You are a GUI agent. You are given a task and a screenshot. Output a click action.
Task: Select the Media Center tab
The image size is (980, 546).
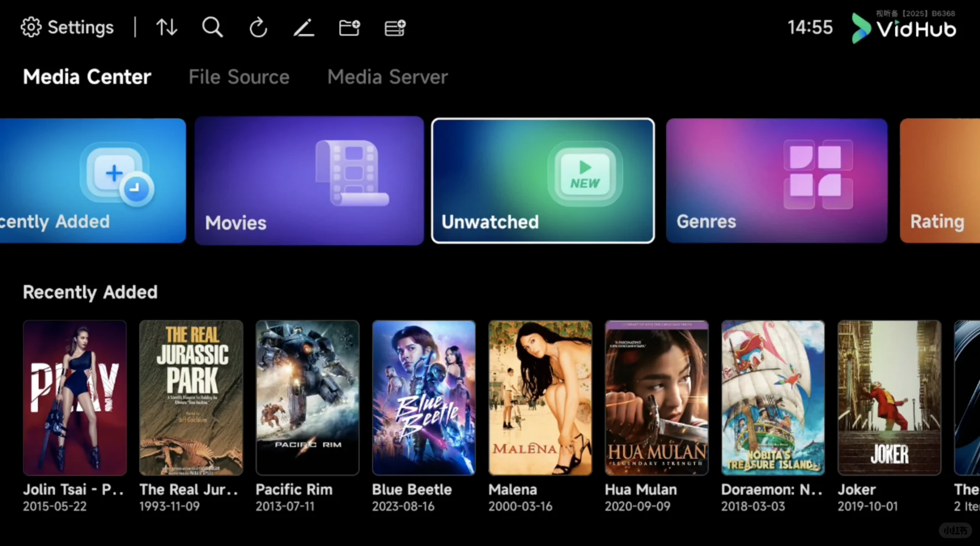click(x=87, y=77)
